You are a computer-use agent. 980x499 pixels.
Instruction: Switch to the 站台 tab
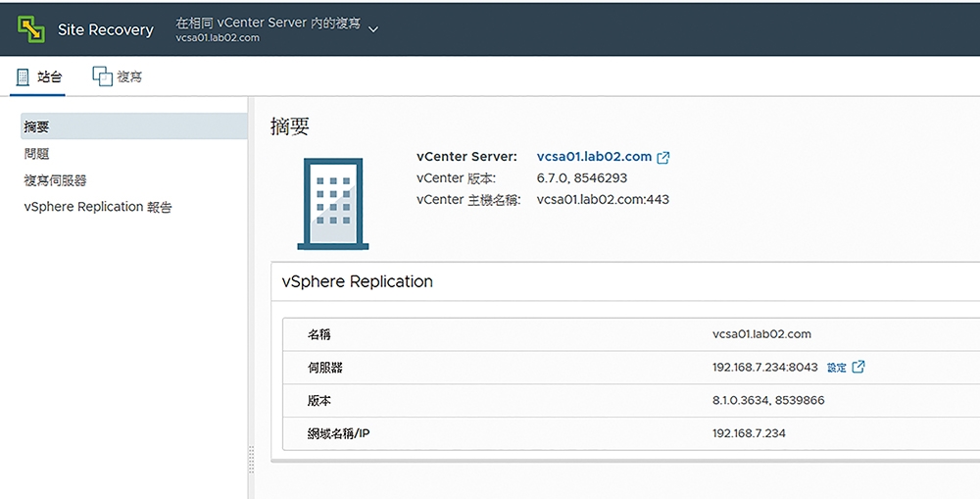[x=38, y=76]
